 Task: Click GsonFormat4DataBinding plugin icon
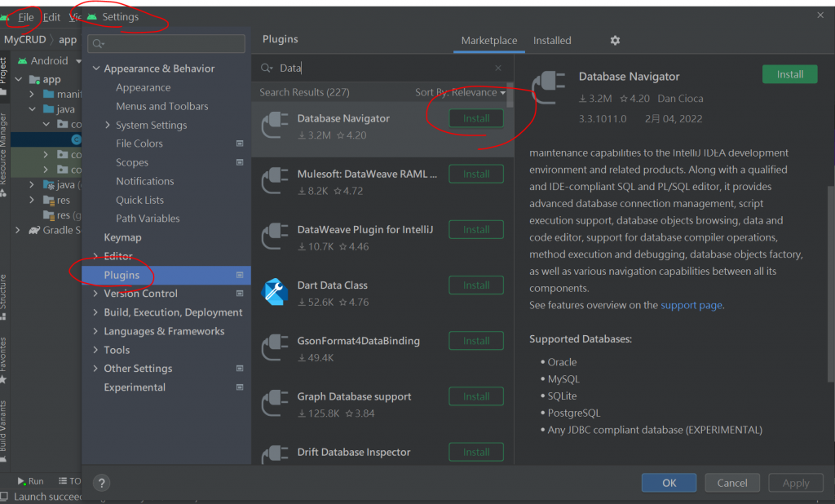[x=275, y=347]
